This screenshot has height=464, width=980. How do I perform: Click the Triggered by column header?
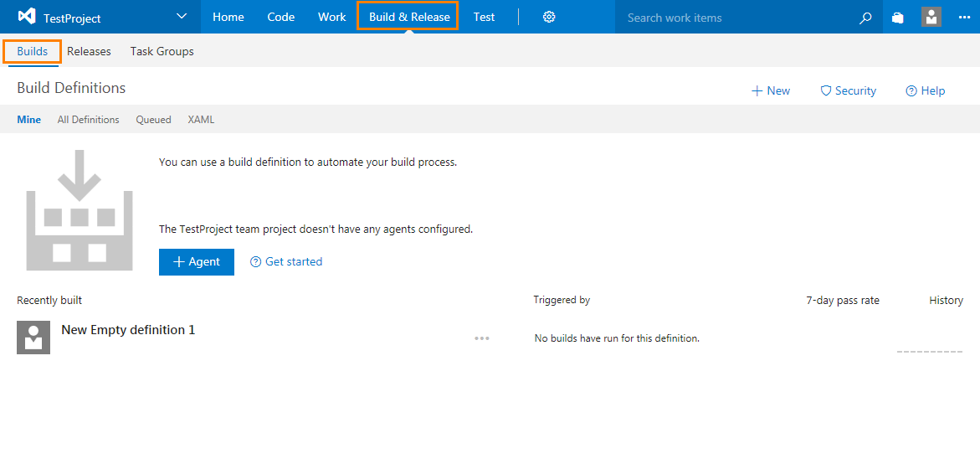point(562,300)
